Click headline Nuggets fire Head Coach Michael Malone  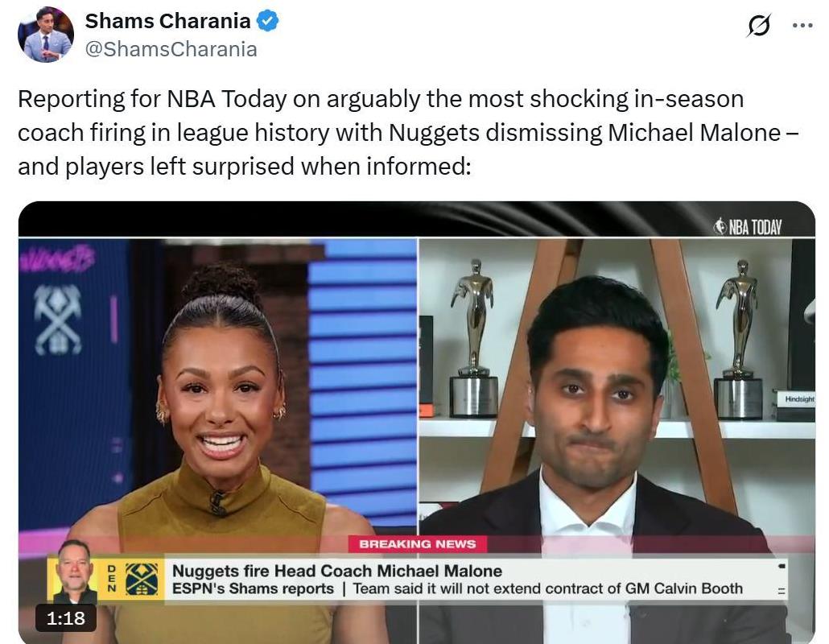click(x=336, y=571)
